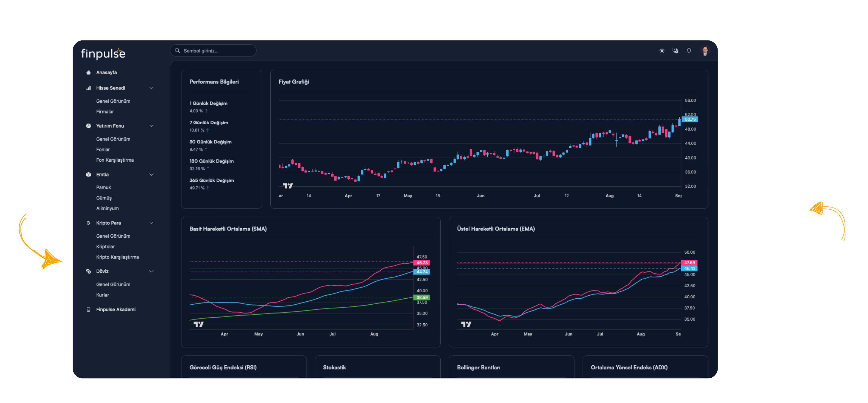This screenshot has width=868, height=403.
Task: Click the Göreceli Güç Endeksi (RSI) heading
Action: pyautogui.click(x=223, y=367)
